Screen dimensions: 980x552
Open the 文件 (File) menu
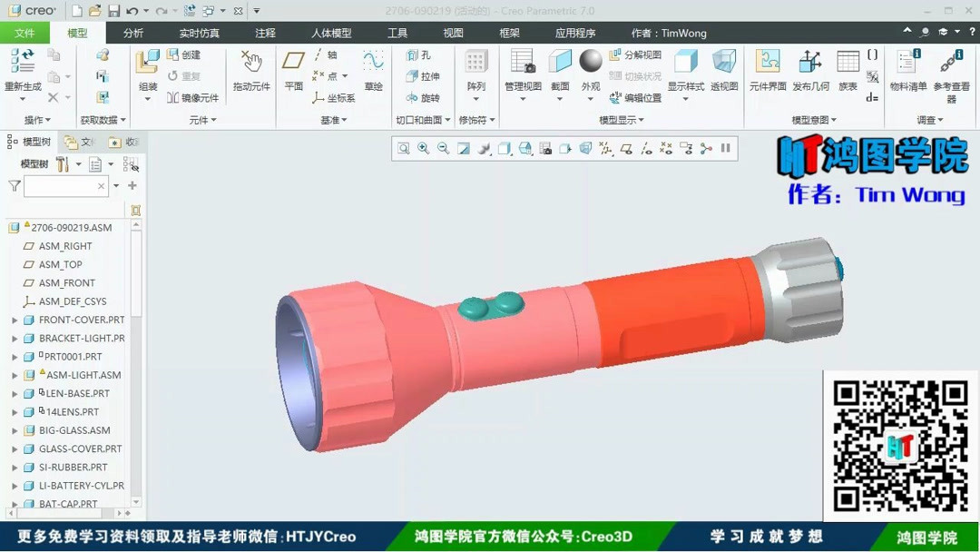click(25, 32)
